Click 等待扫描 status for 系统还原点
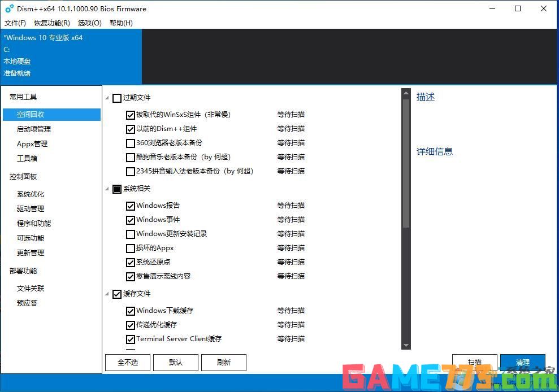This screenshot has height=392, width=559. tap(291, 262)
